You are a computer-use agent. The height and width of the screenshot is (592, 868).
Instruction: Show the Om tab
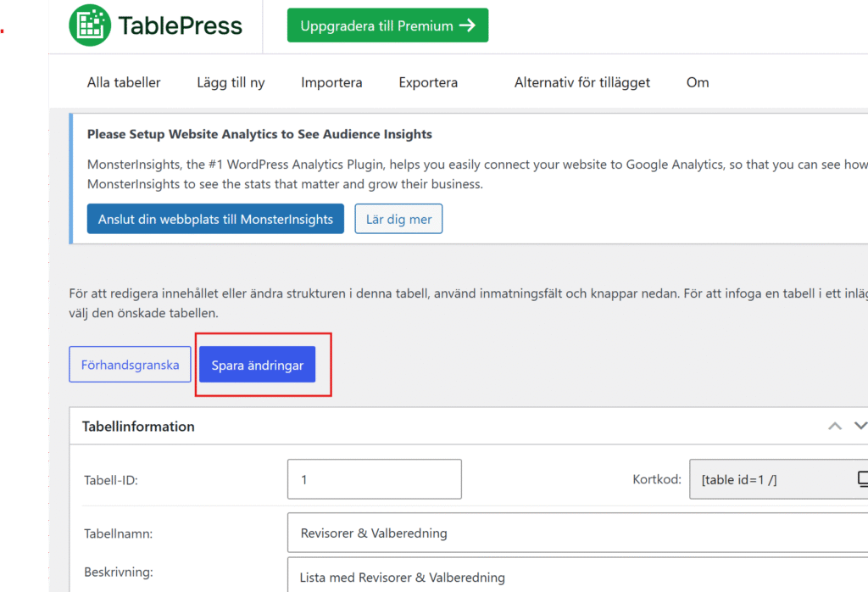[x=698, y=82]
